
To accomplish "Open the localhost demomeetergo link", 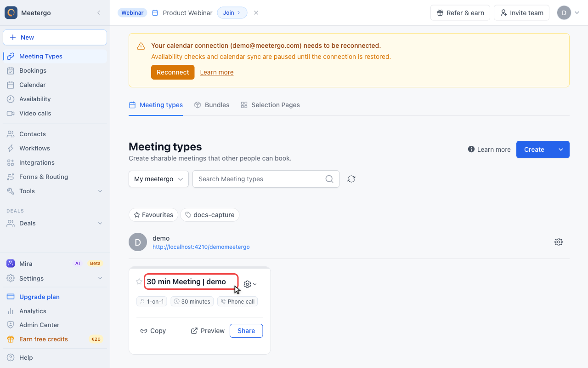I will click(x=201, y=247).
